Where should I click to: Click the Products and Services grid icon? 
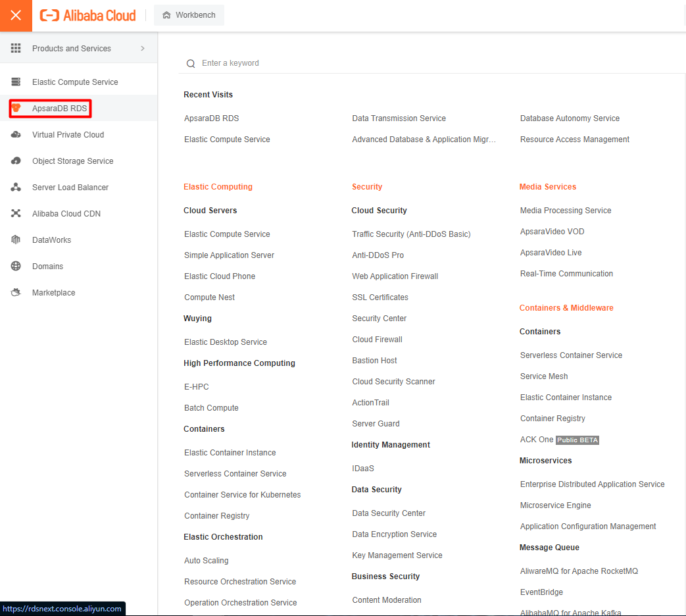coord(16,49)
